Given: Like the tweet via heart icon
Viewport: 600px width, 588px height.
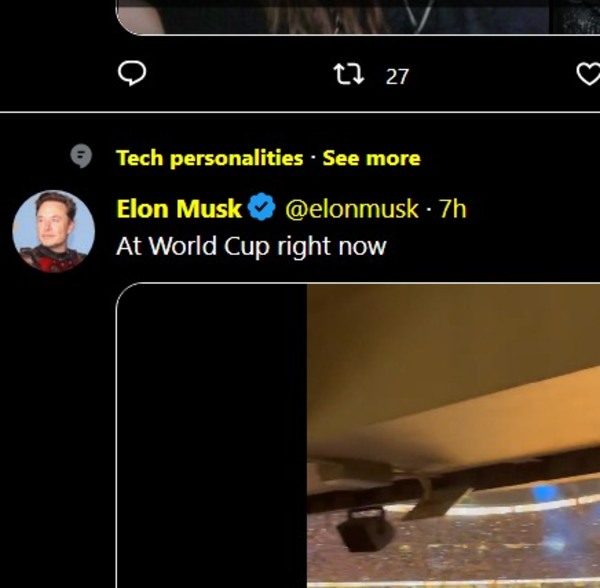Looking at the screenshot, I should pos(588,73).
